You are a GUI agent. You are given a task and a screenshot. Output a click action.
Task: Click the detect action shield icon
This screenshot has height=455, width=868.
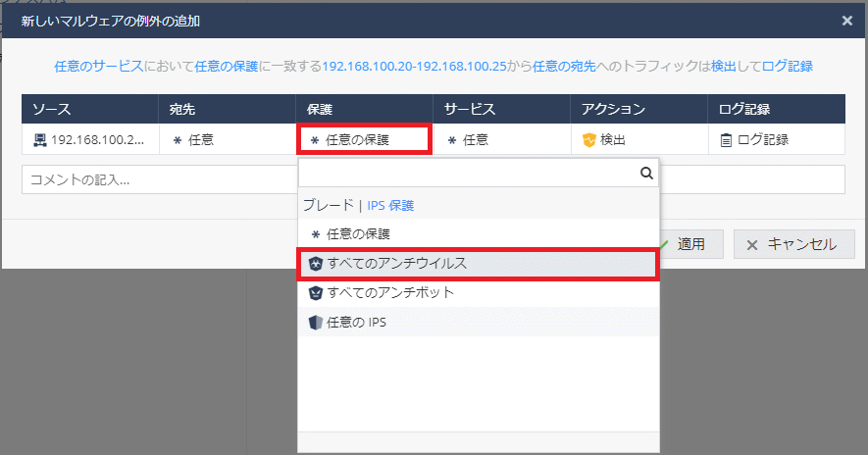[x=589, y=140]
